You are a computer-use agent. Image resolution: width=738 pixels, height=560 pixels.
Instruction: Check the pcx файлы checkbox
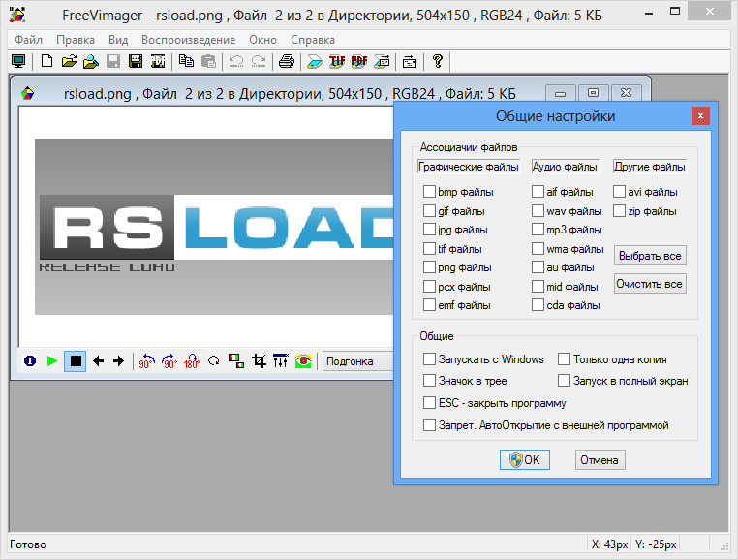click(x=429, y=286)
